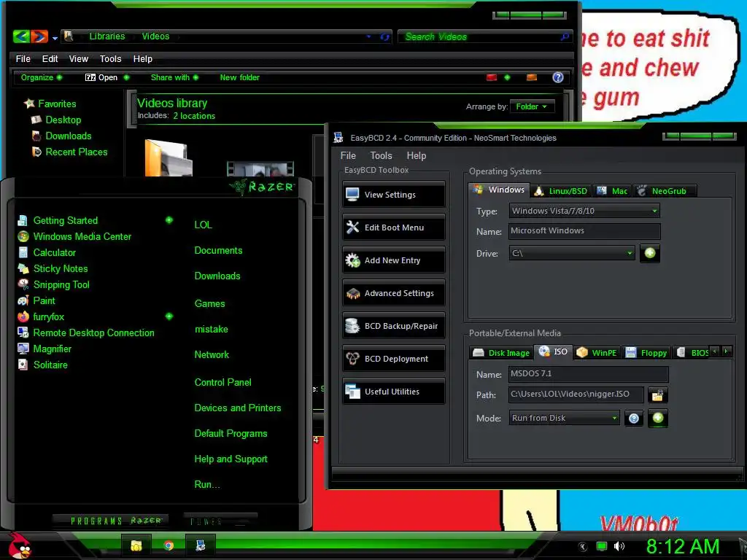Click the Angry Birds Start button
This screenshot has width=747, height=560.
tap(19, 545)
